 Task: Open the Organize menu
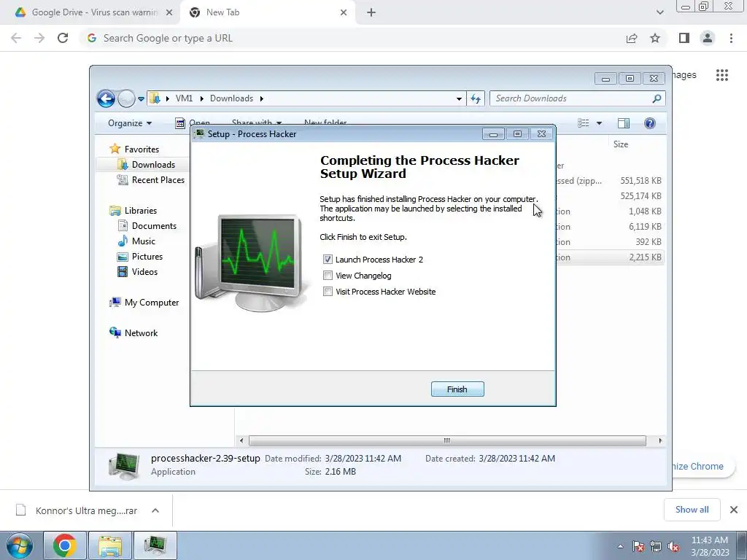pos(130,123)
